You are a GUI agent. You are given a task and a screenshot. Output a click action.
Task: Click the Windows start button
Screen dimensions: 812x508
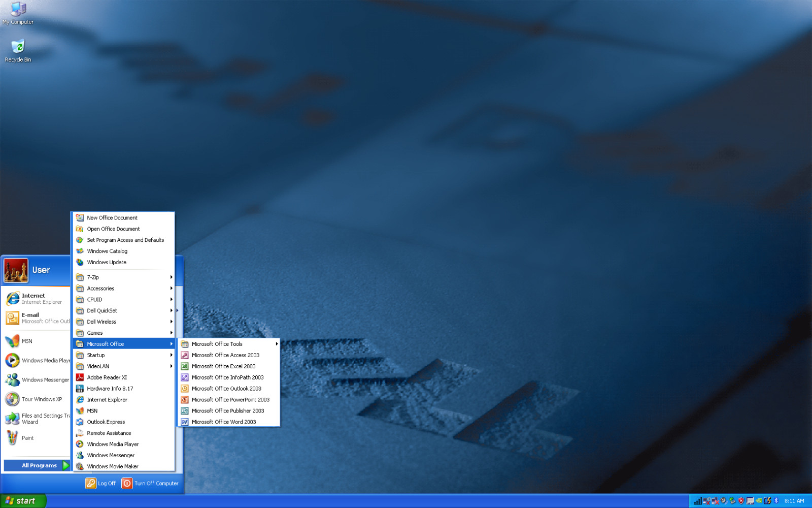23,501
